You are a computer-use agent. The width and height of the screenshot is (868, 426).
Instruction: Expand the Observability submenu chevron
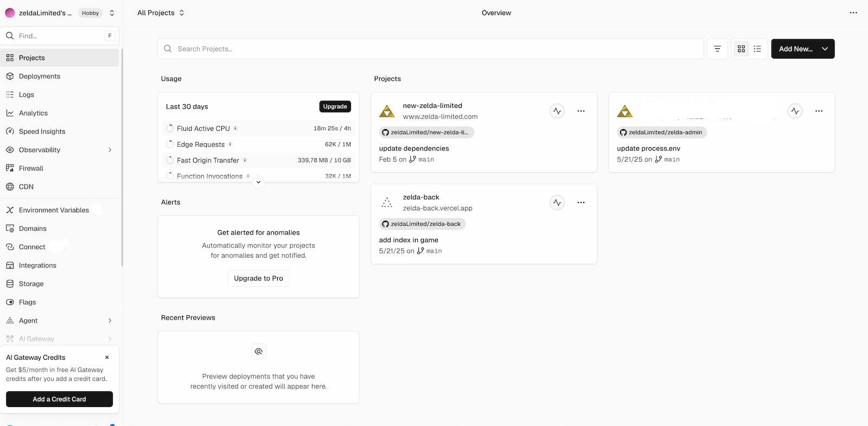click(x=110, y=150)
